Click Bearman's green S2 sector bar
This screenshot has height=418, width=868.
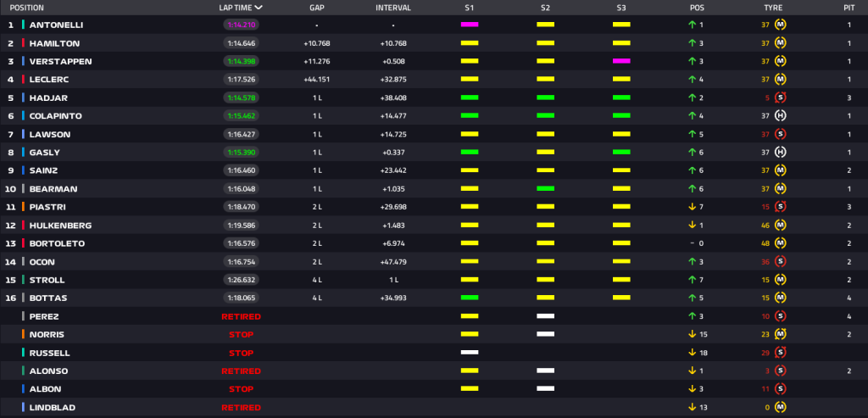pyautogui.click(x=545, y=189)
